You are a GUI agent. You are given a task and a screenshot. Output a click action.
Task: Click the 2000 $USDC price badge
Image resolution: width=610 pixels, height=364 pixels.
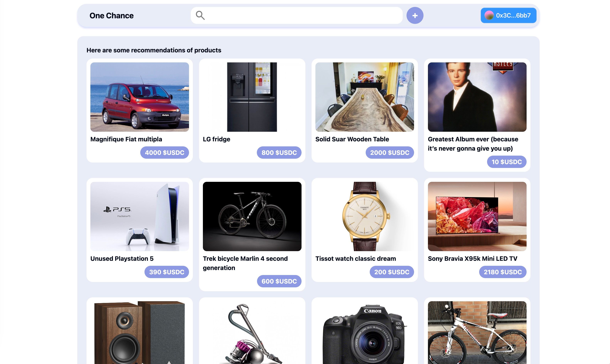[390, 153]
